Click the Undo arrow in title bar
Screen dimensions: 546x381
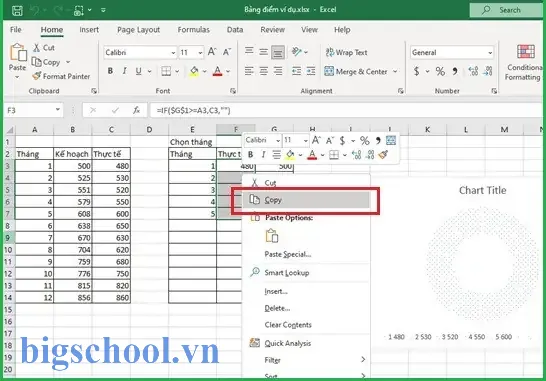pos(34,10)
